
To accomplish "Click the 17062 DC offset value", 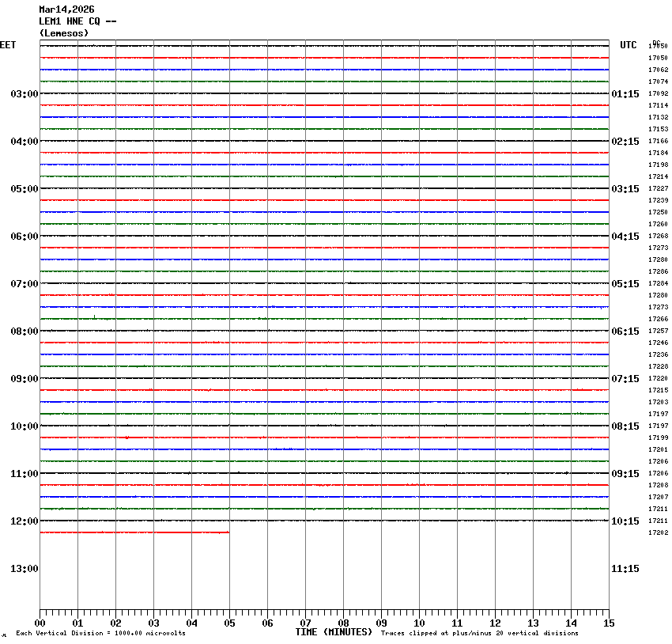I will coord(658,70).
